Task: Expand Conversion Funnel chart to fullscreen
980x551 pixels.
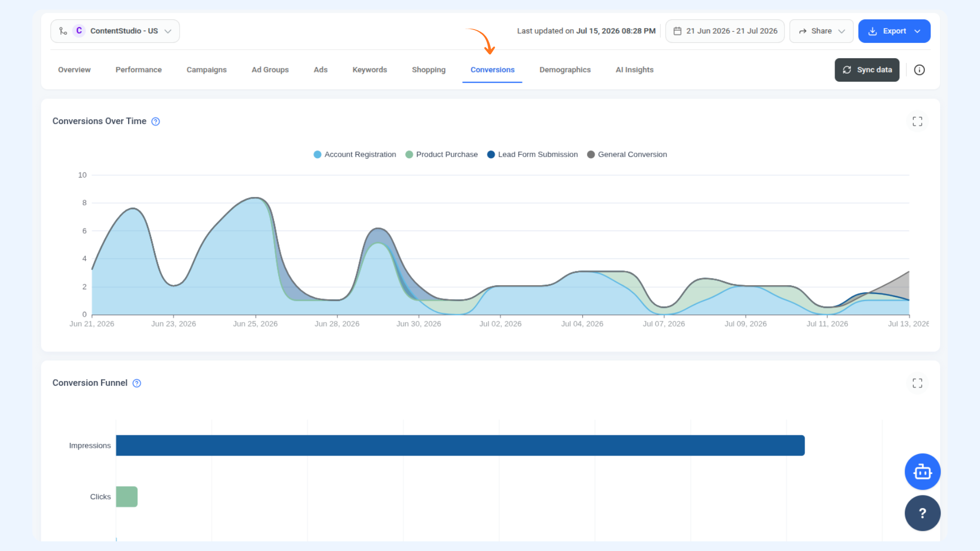Action: point(917,383)
